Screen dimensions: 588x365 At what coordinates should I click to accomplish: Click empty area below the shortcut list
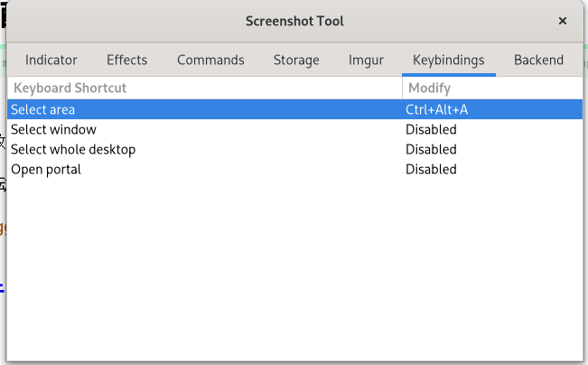[x=294, y=270]
